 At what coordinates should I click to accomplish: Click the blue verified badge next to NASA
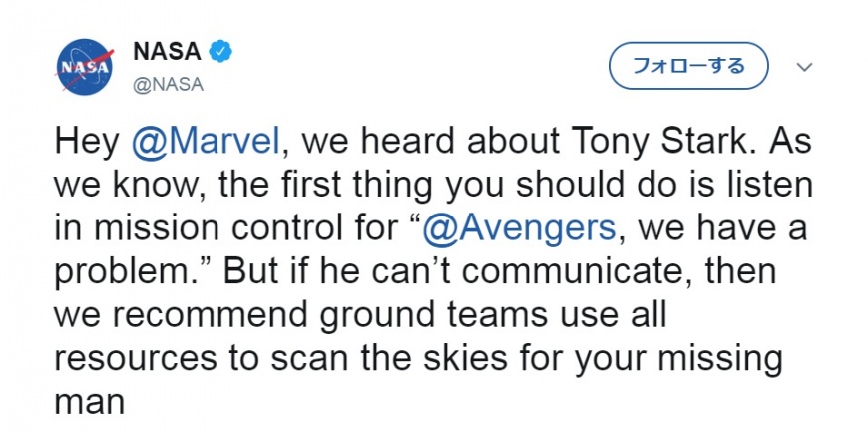coord(220,52)
